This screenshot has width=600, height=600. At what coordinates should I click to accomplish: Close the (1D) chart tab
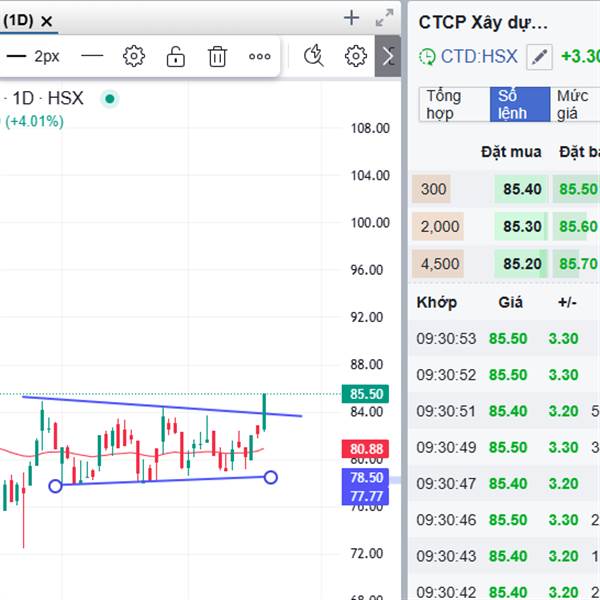click(46, 21)
